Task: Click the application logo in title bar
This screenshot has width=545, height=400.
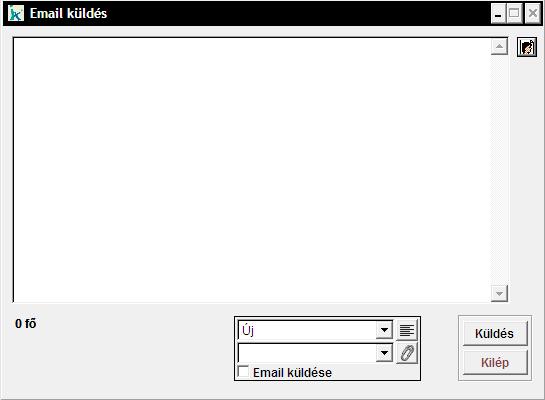Action: (16, 13)
